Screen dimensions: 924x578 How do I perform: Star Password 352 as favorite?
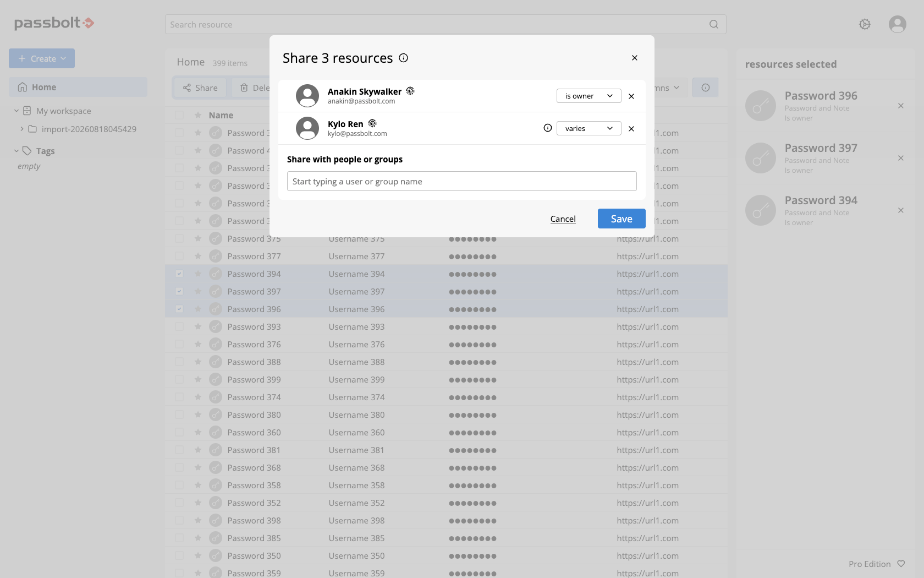point(198,503)
